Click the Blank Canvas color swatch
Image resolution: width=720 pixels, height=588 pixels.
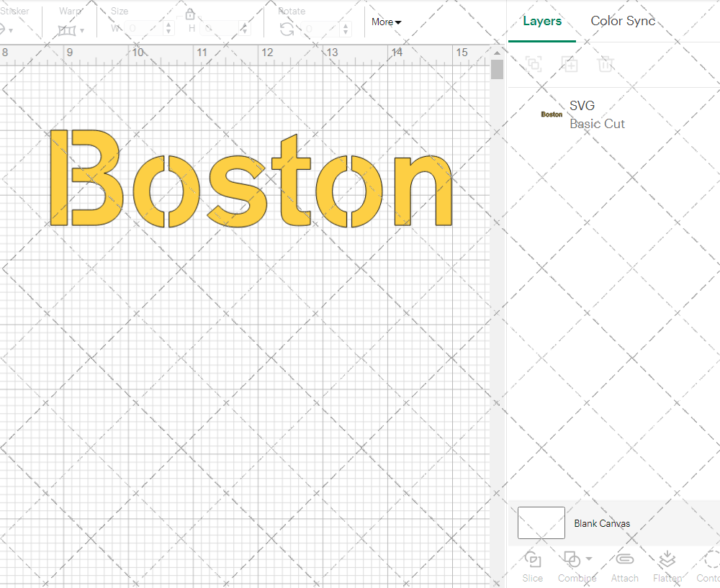click(541, 523)
